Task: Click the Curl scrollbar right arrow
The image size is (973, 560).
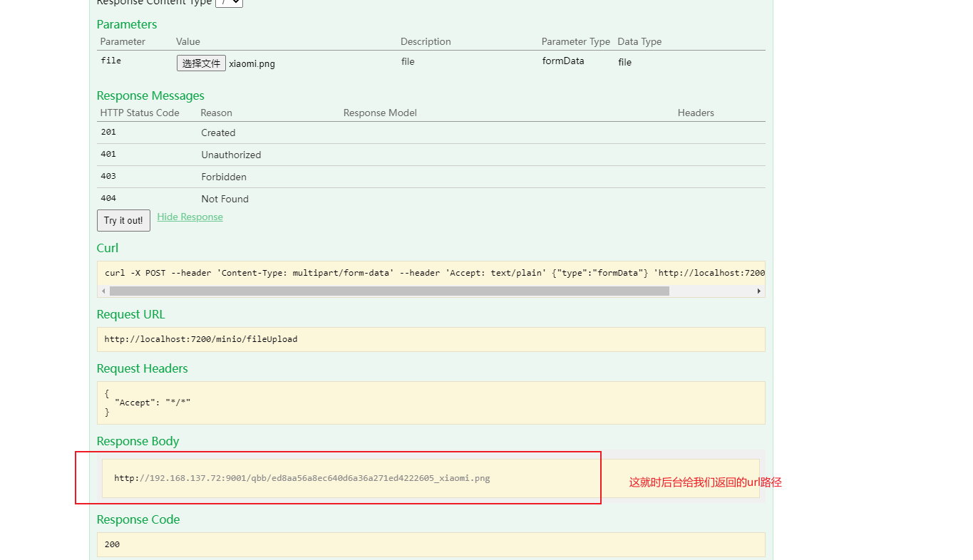Action: pos(758,291)
